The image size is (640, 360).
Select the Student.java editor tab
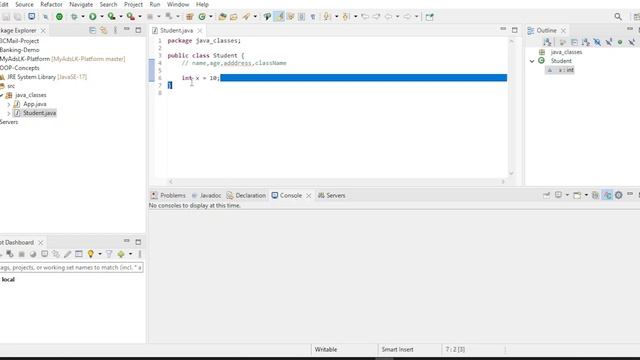coord(176,31)
